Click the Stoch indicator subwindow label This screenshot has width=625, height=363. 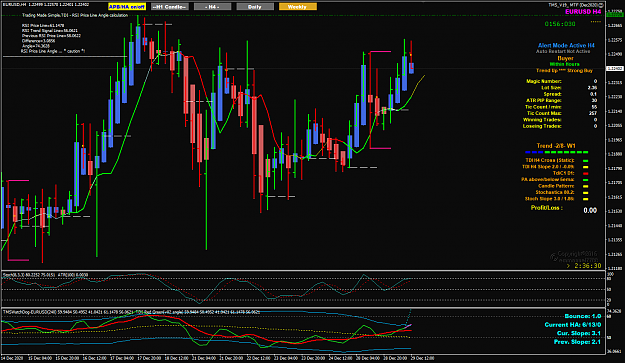[x=45, y=275]
